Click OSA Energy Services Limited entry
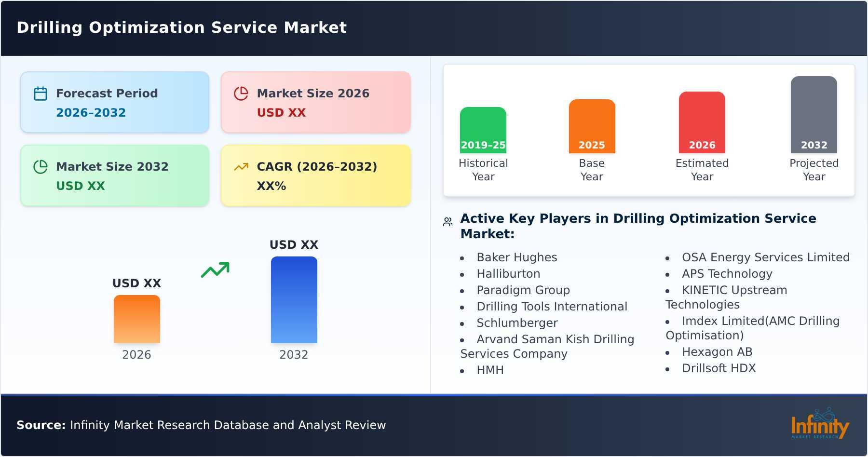 point(766,257)
